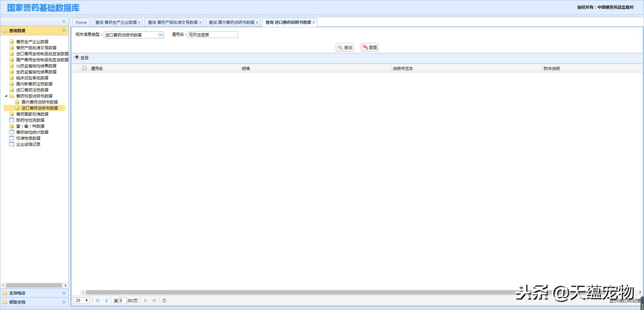Viewport: 644px width, 310px height.
Task: Open the 相关信息类型 dropdown
Action: 161,35
